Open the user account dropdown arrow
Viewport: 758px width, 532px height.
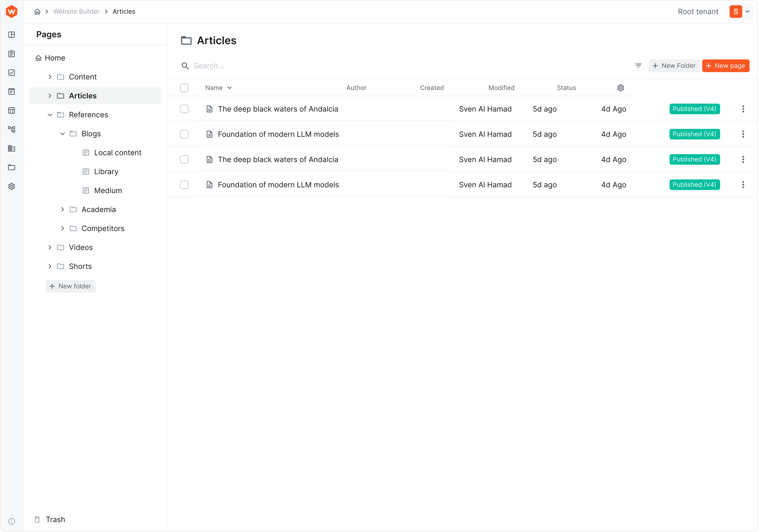pos(748,12)
